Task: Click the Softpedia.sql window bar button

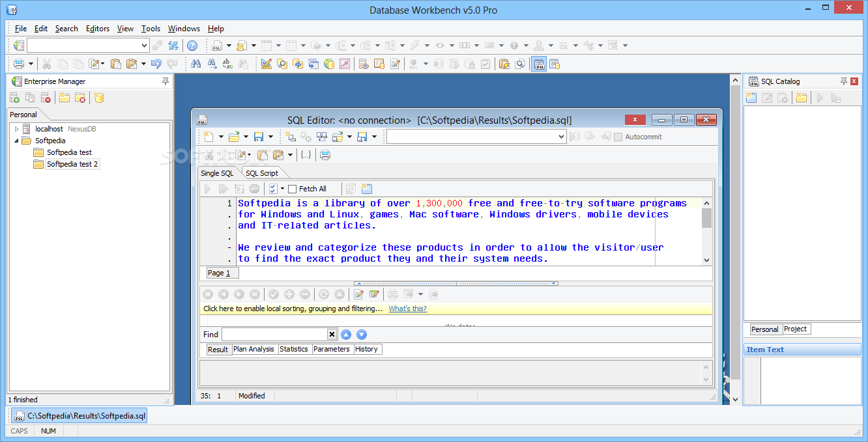Action: tap(80, 415)
